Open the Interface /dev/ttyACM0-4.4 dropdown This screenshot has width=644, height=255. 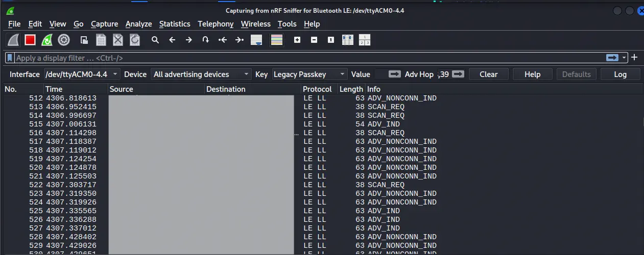pos(82,74)
